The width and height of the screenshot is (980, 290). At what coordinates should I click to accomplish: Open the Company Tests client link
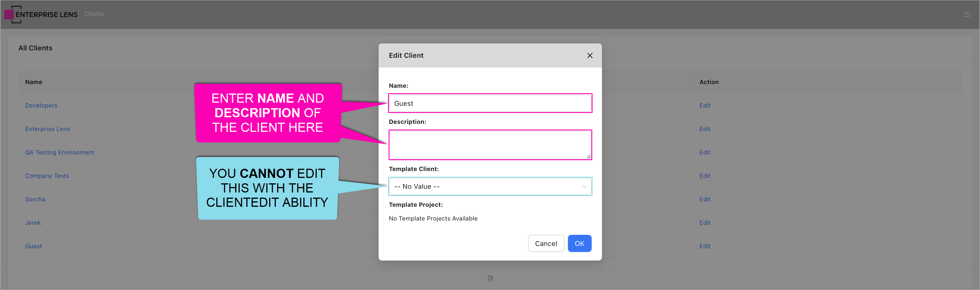tap(47, 176)
